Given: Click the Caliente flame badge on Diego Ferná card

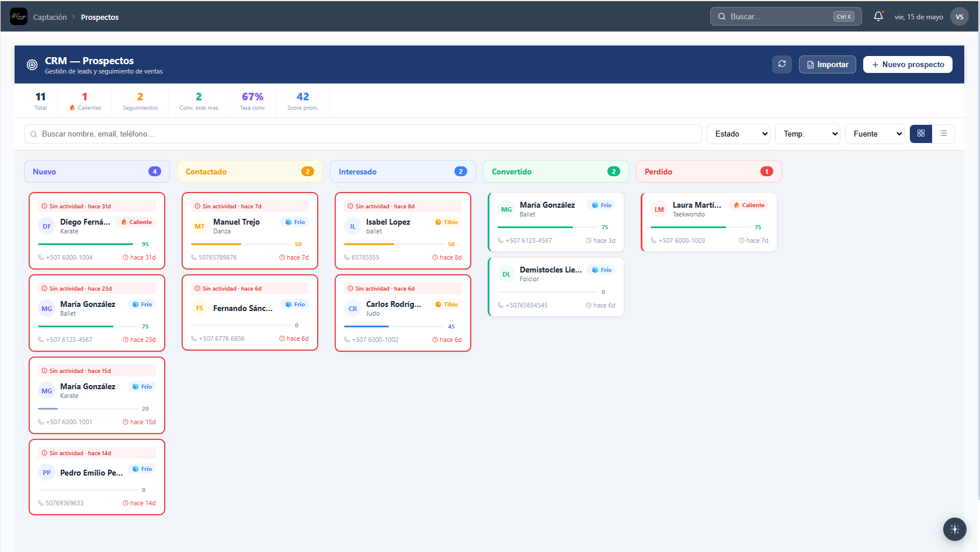Looking at the screenshot, I should click(136, 222).
